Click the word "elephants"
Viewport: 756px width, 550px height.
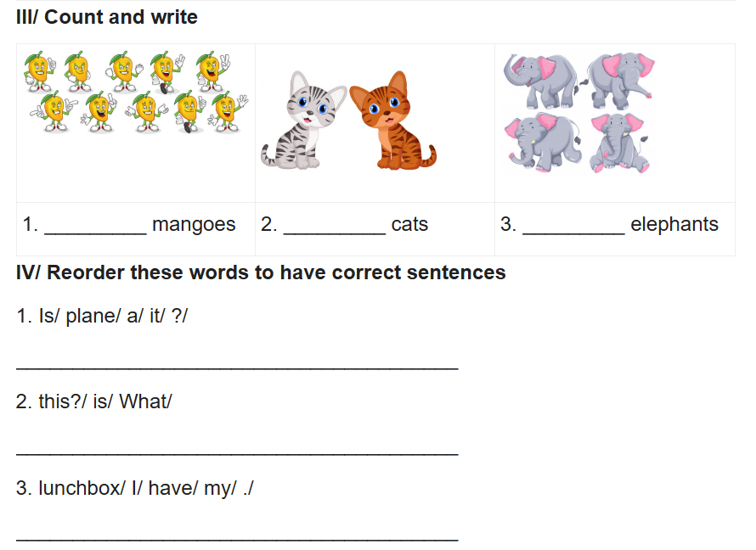coord(674,224)
